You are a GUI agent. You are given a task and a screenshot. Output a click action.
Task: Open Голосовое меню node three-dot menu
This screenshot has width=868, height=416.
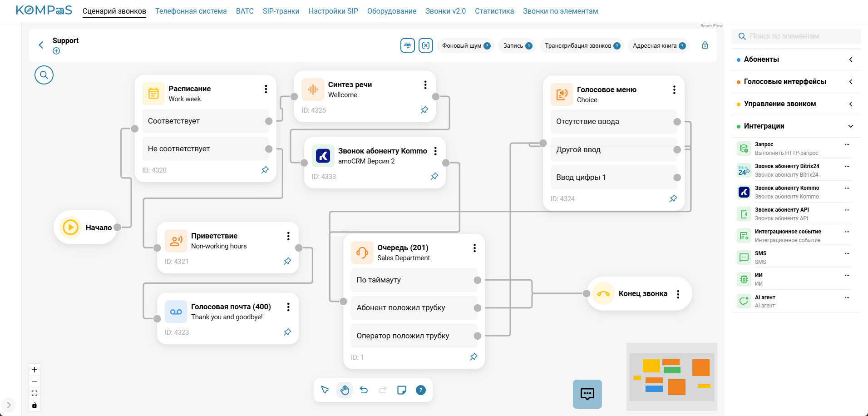click(x=674, y=90)
